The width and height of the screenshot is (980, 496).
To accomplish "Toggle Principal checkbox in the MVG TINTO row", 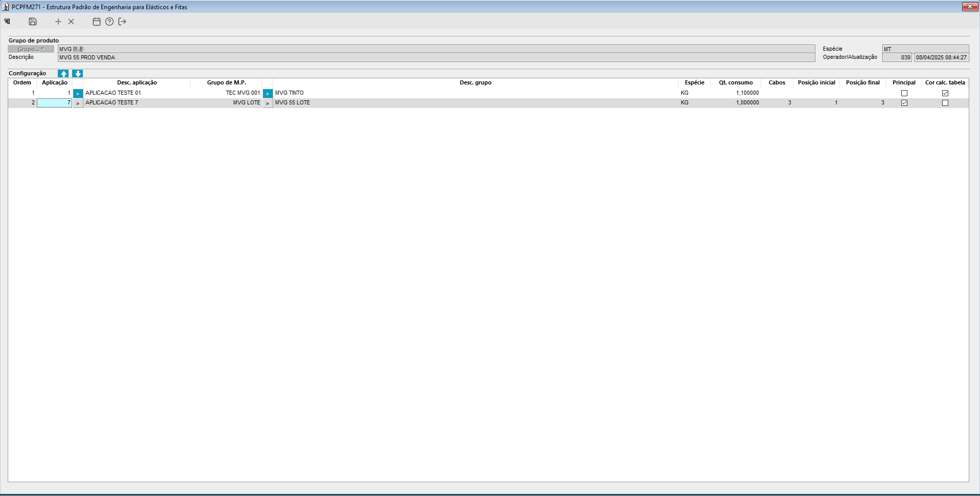I will pyautogui.click(x=904, y=93).
